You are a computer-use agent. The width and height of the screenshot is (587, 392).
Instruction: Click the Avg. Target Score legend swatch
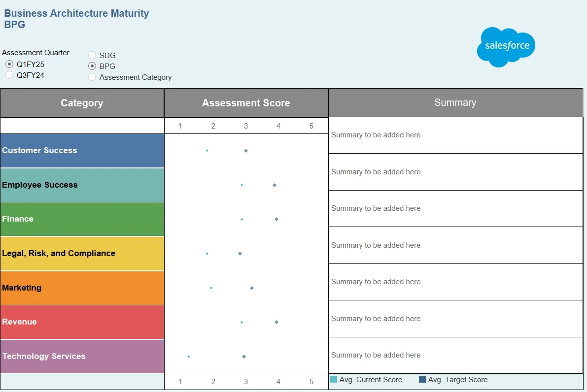coord(422,379)
